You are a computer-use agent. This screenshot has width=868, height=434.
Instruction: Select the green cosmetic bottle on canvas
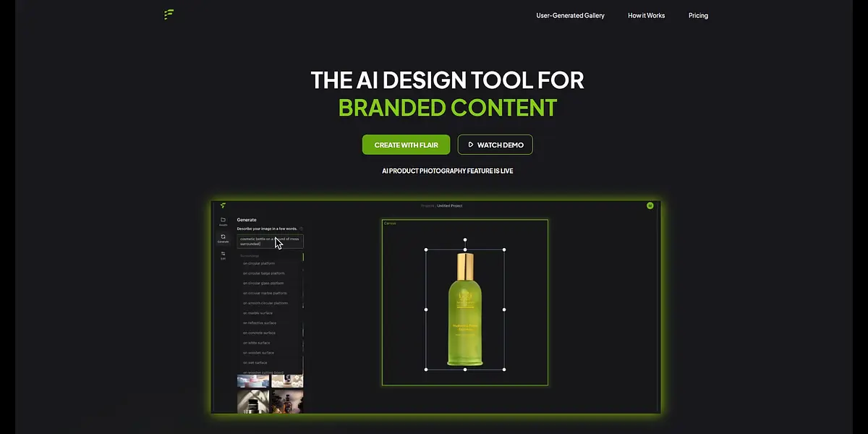click(465, 310)
